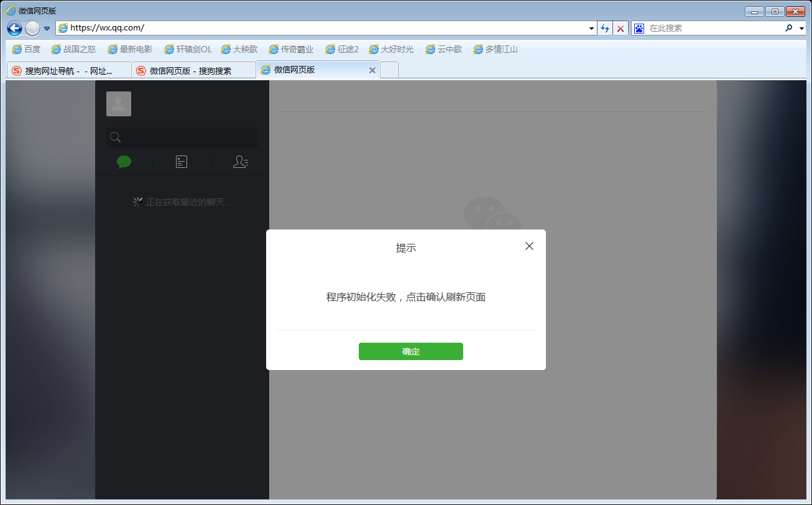Screen dimensions: 812x505
Task: Click the refresh page icon
Action: click(605, 29)
